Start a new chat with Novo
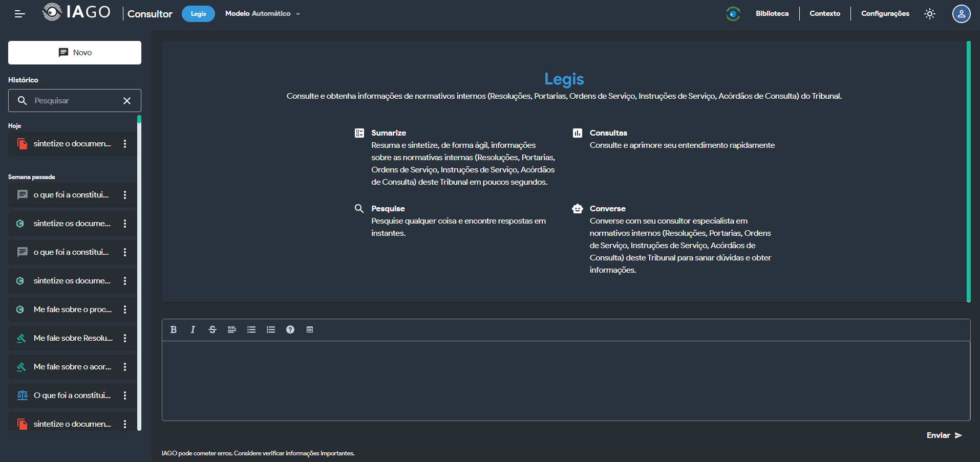The width and height of the screenshot is (980, 462). tap(75, 53)
